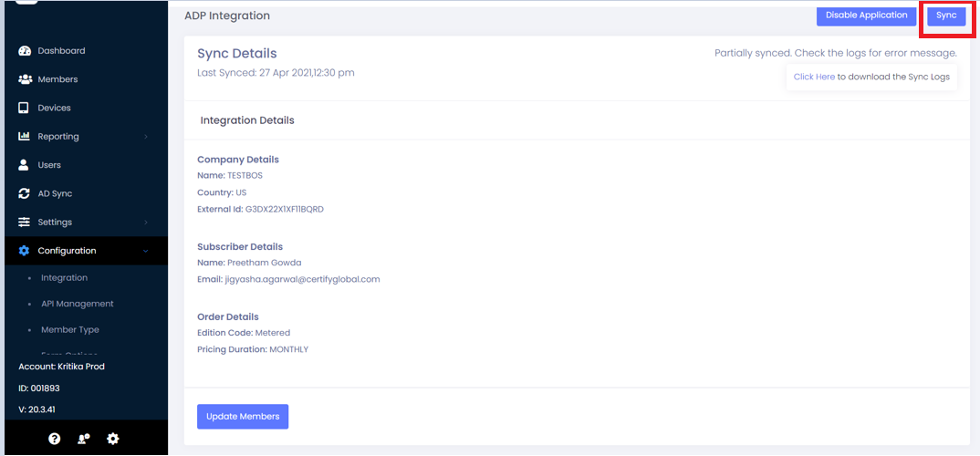
Task: Click the Reporting bar chart icon
Action: (25, 136)
